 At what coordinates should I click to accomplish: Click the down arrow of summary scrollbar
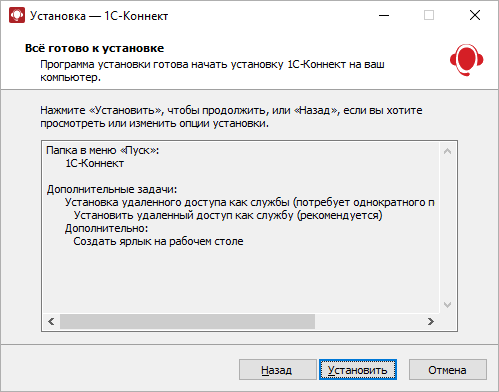tap(447, 305)
